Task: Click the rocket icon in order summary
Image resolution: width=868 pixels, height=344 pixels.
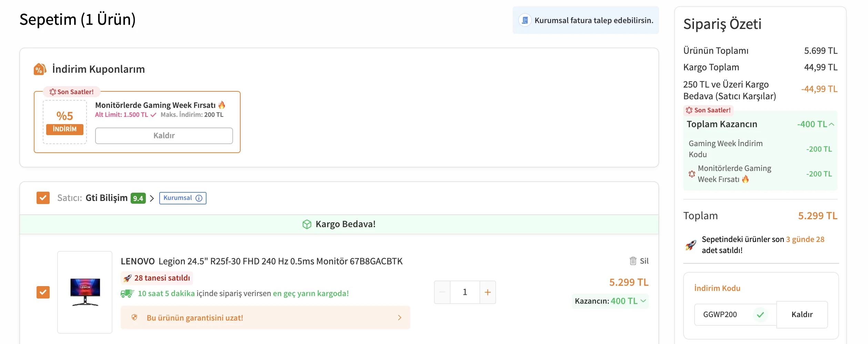Action: click(x=691, y=245)
